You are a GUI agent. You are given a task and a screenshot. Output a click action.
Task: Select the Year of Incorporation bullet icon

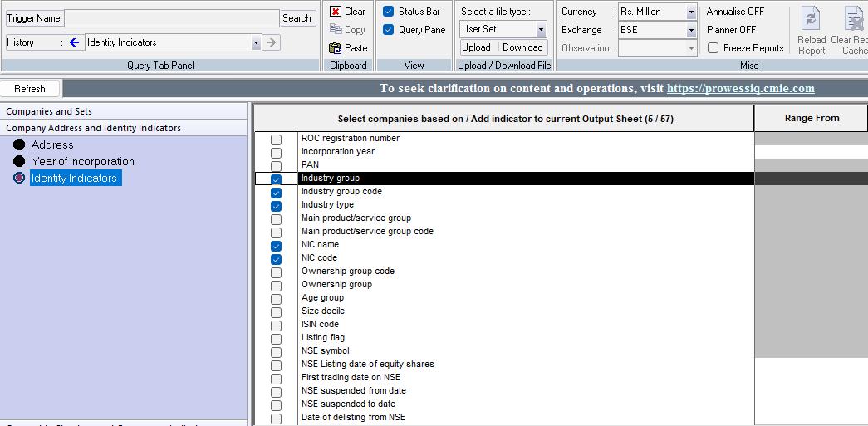[19, 161]
